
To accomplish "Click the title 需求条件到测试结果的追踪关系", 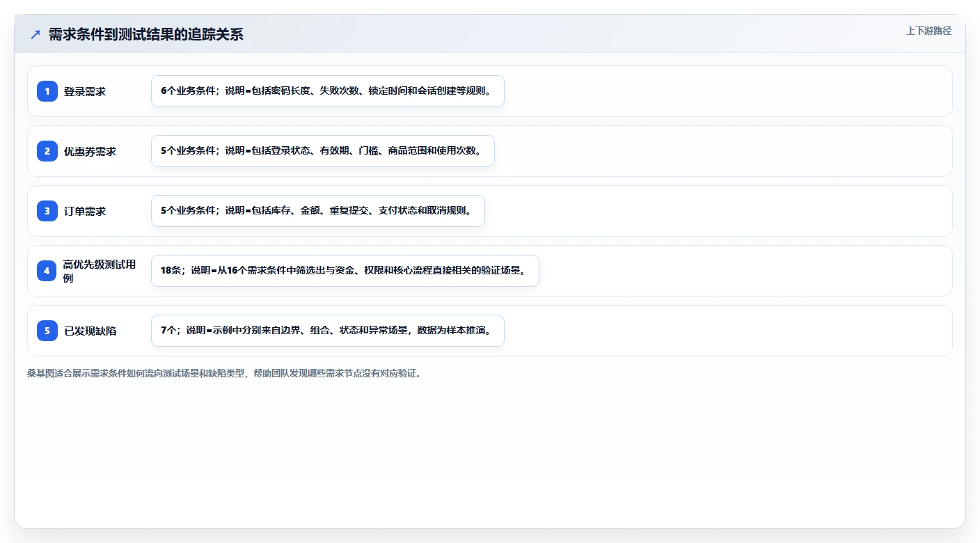I will pyautogui.click(x=146, y=34).
